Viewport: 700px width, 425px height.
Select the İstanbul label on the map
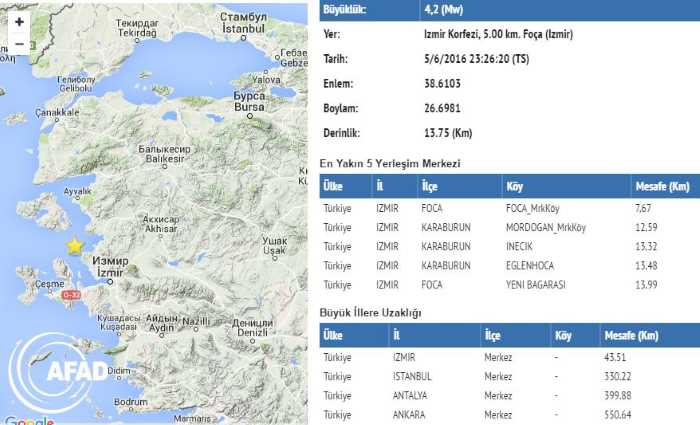[x=240, y=30]
